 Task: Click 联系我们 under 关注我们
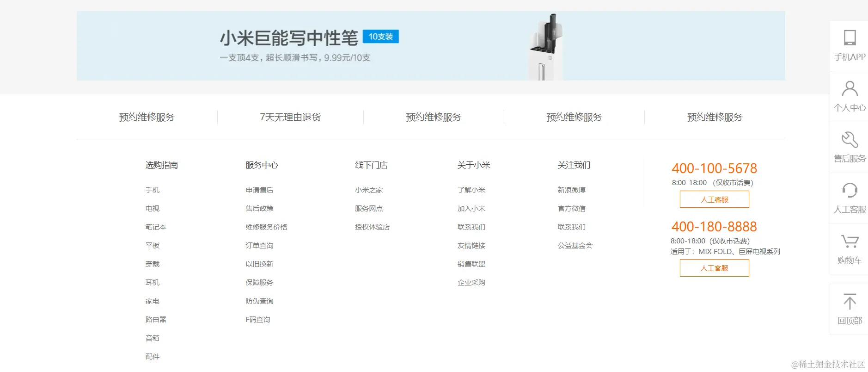(x=572, y=227)
